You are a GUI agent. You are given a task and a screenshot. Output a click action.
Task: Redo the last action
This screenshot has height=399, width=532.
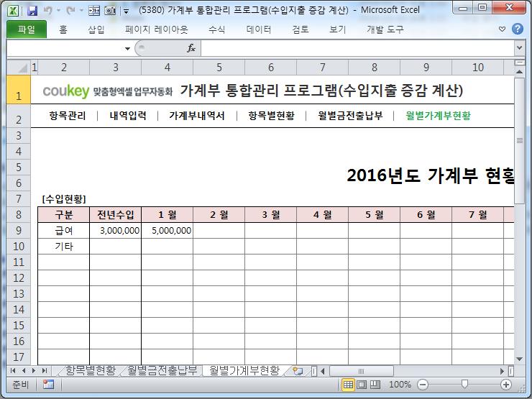pyautogui.click(x=70, y=11)
